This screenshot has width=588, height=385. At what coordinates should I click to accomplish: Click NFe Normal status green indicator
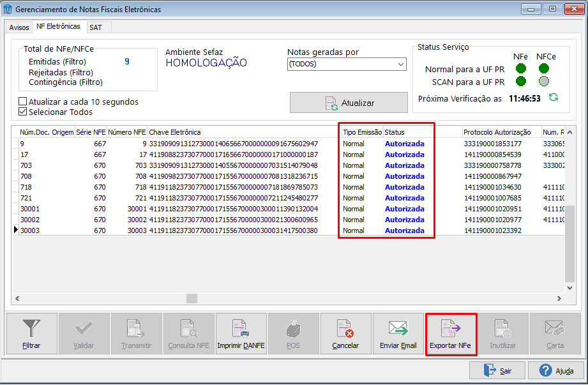[x=521, y=68]
